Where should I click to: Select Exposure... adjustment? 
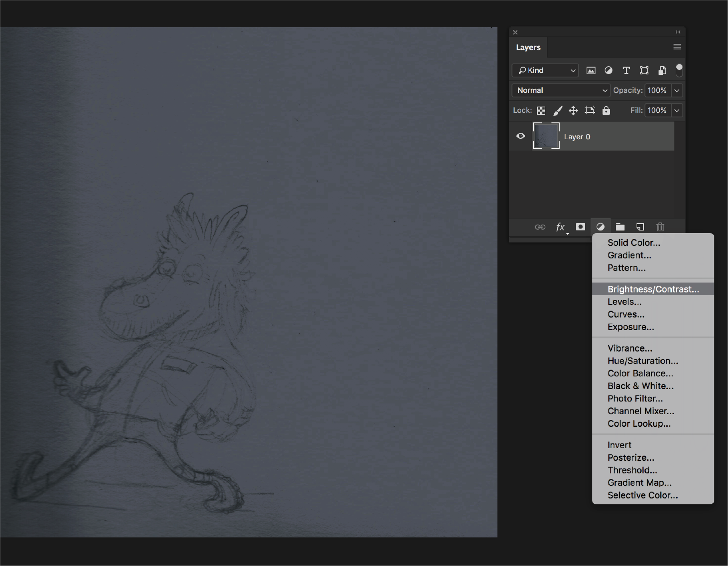click(x=653, y=327)
